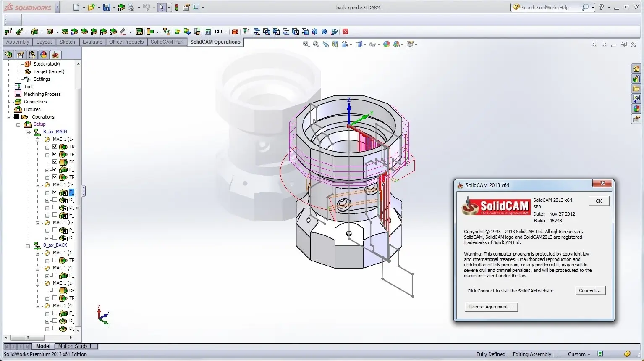Collapse the MAC 1 (5- group
Viewport: 644px width, 361px height.
37,185
